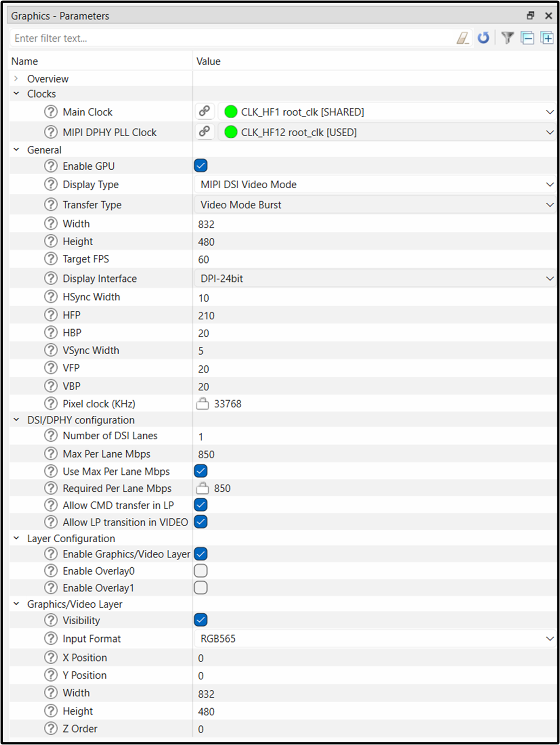Click the collapse all icon
Viewport: 560px width, 745px height.
click(x=527, y=38)
